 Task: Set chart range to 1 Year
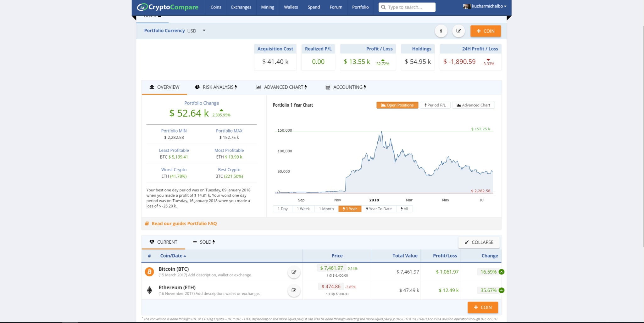point(350,209)
